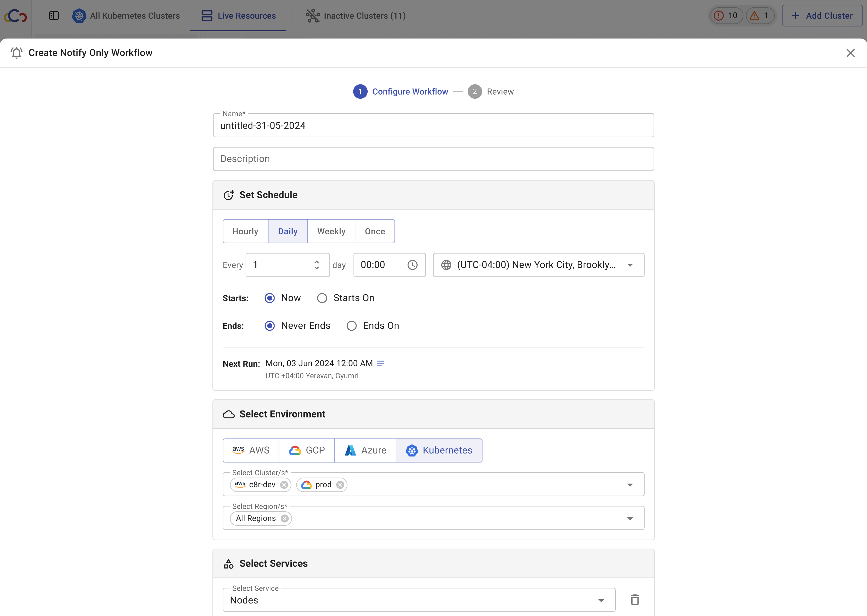Click the Description input field

coord(433,159)
